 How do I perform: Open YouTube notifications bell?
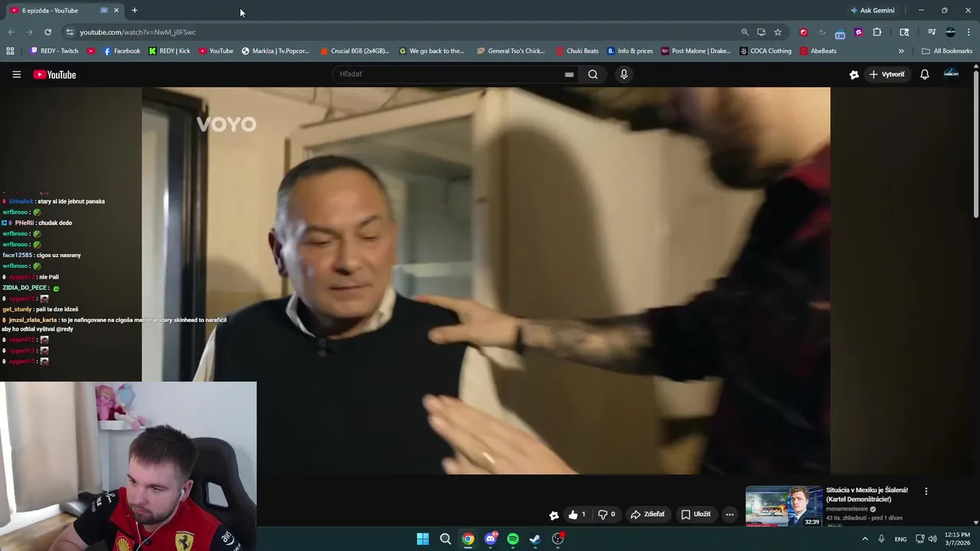pos(924,74)
